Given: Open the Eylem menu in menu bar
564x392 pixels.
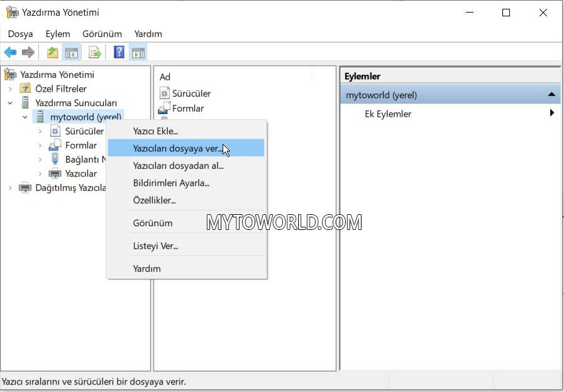Looking at the screenshot, I should (58, 34).
